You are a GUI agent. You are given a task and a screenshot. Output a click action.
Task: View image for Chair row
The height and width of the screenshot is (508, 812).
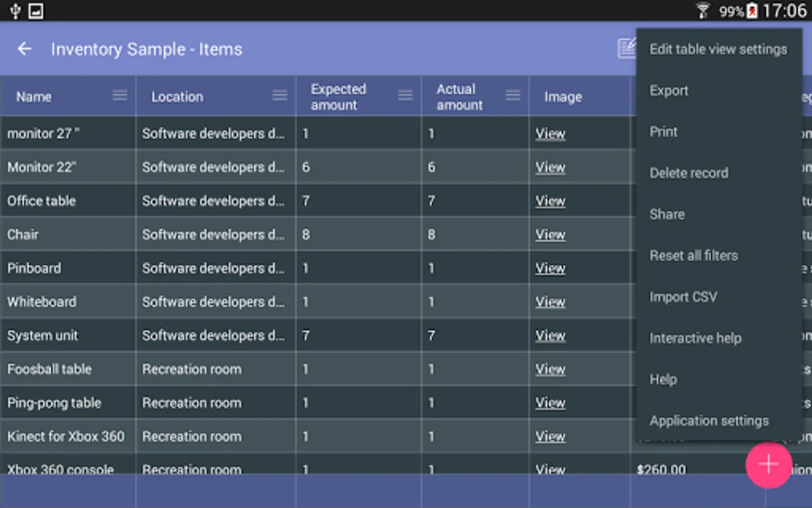pyautogui.click(x=550, y=235)
